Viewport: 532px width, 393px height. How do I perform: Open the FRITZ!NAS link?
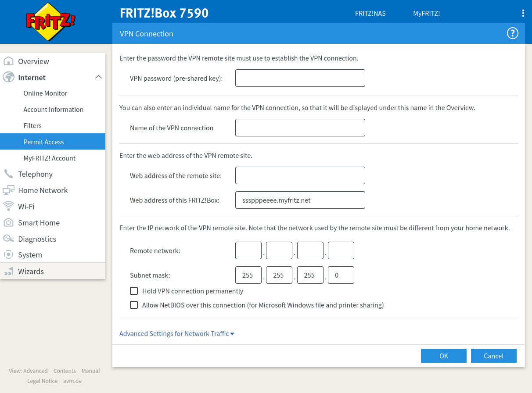[370, 14]
